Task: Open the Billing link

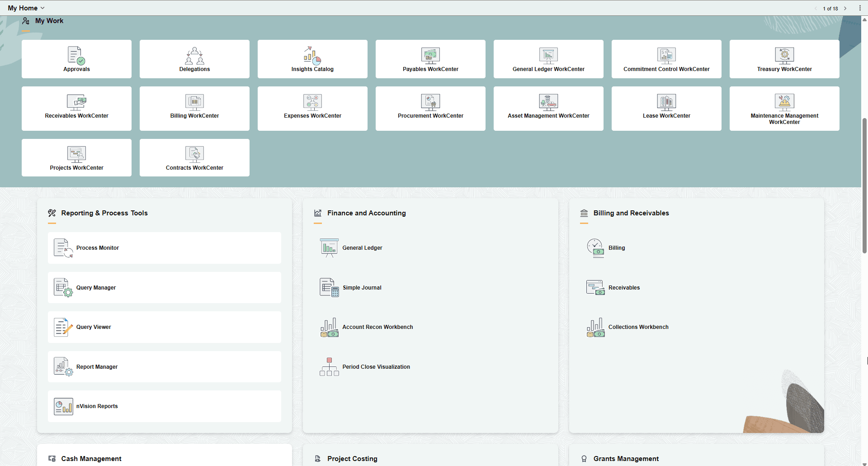Action: 617,248
